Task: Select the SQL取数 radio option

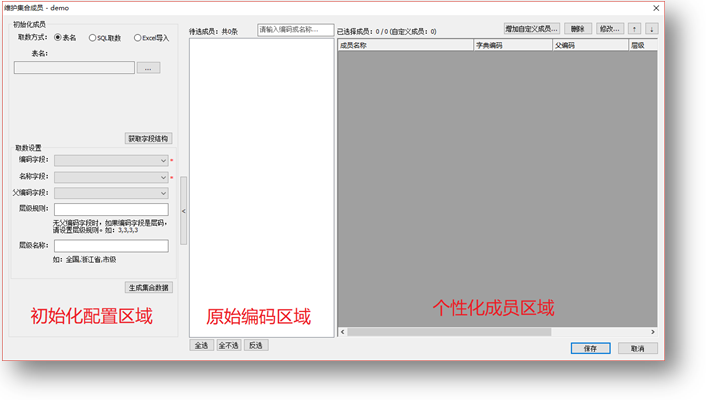Action: pos(93,38)
